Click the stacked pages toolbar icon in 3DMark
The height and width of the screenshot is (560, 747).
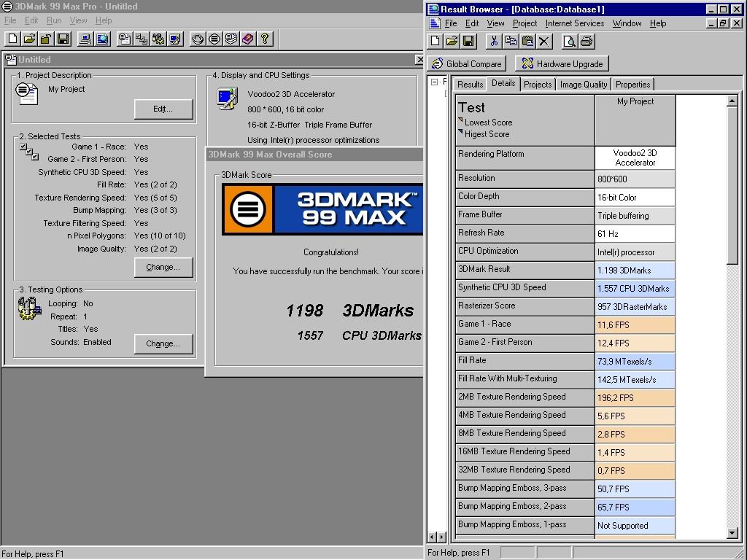pos(231,39)
